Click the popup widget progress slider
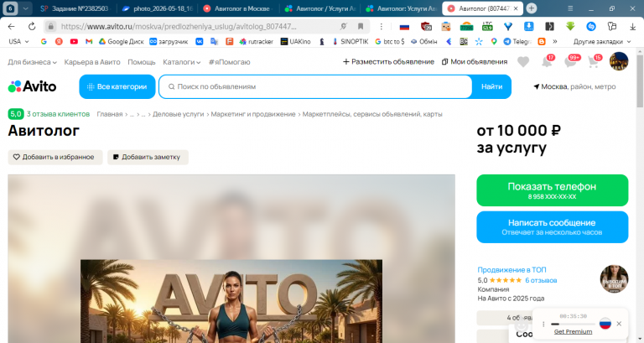This screenshot has height=343, width=644. click(573, 324)
